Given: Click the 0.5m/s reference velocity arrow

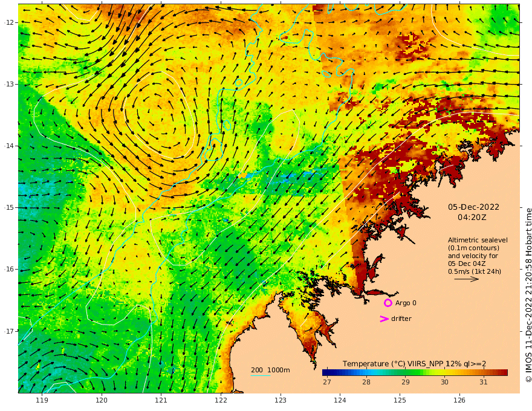Looking at the screenshot, I should click(x=466, y=279).
